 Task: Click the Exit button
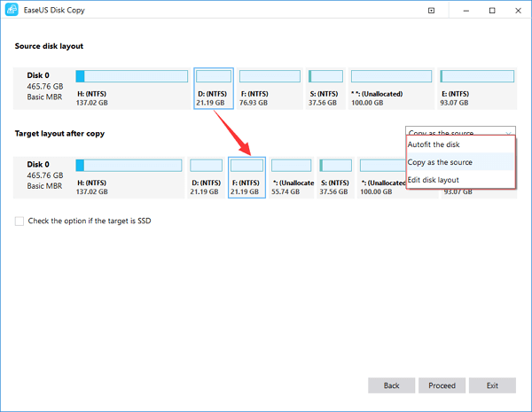492,385
